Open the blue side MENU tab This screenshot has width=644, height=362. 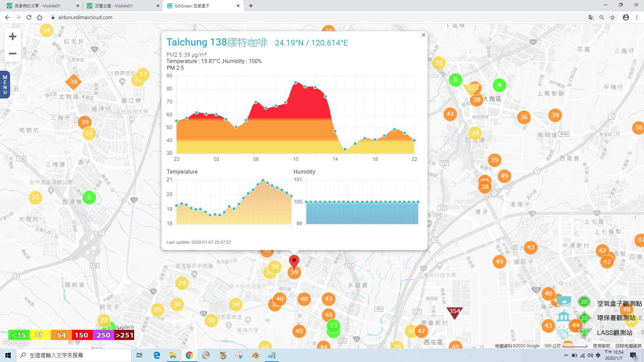pyautogui.click(x=5, y=84)
